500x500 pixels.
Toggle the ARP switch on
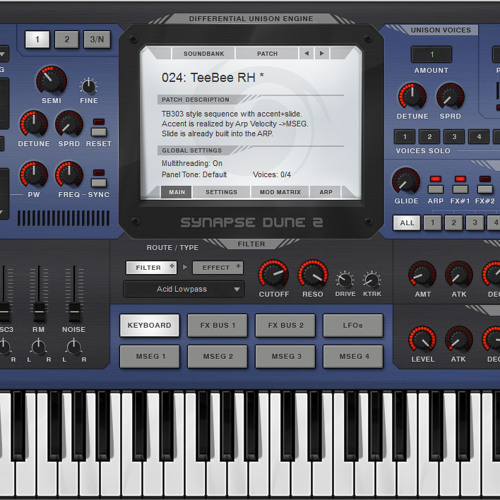pyautogui.click(x=435, y=189)
